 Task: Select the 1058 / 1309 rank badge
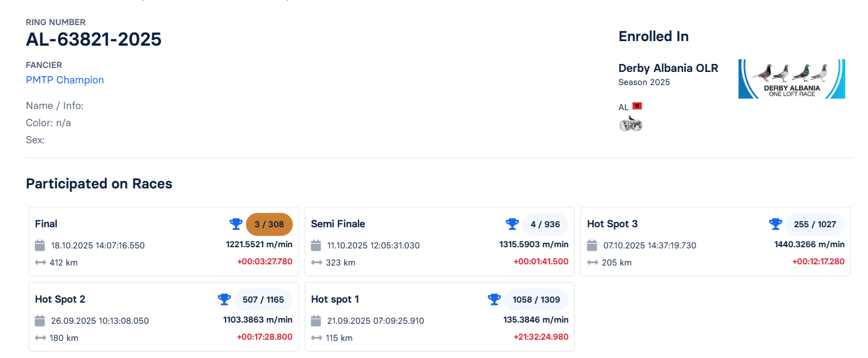point(536,300)
